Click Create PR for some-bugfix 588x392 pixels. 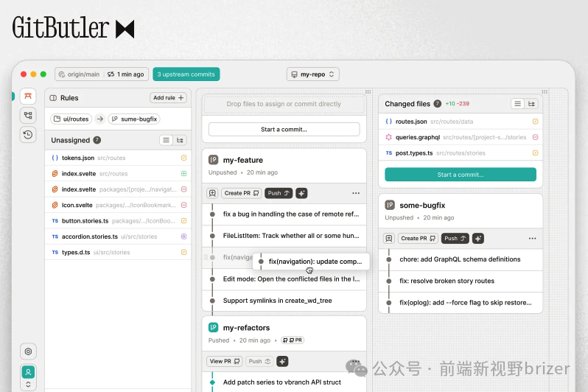click(x=418, y=239)
